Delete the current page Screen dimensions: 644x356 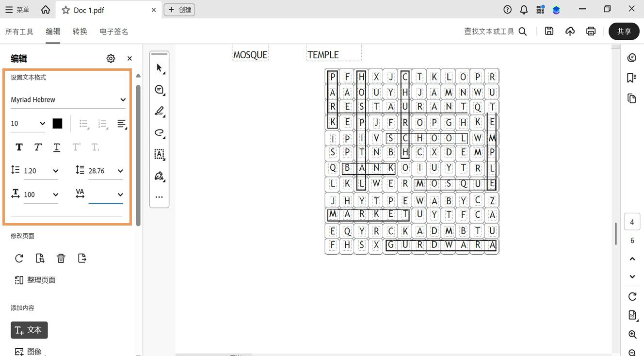(61, 258)
